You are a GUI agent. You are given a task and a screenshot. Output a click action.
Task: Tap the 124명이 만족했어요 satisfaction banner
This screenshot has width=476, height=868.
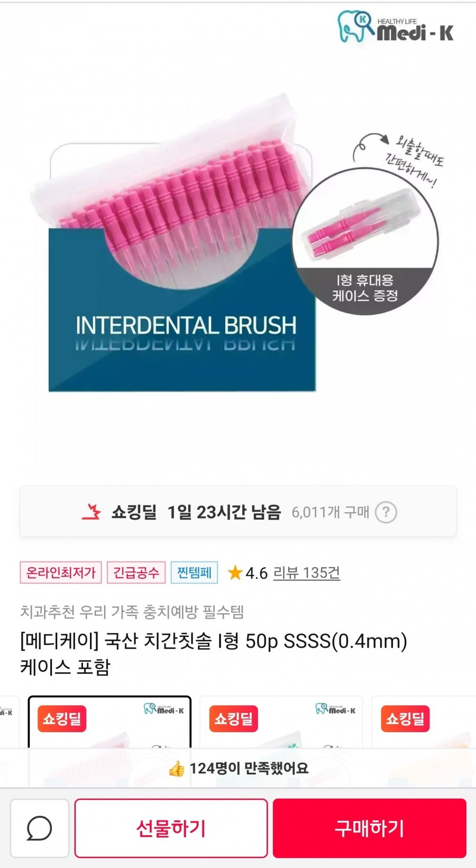238,769
